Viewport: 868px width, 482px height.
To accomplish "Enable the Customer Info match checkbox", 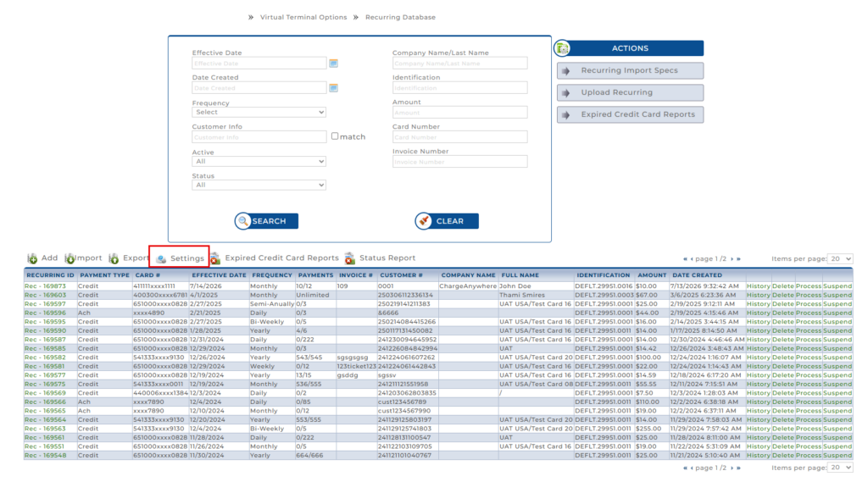I will point(335,136).
